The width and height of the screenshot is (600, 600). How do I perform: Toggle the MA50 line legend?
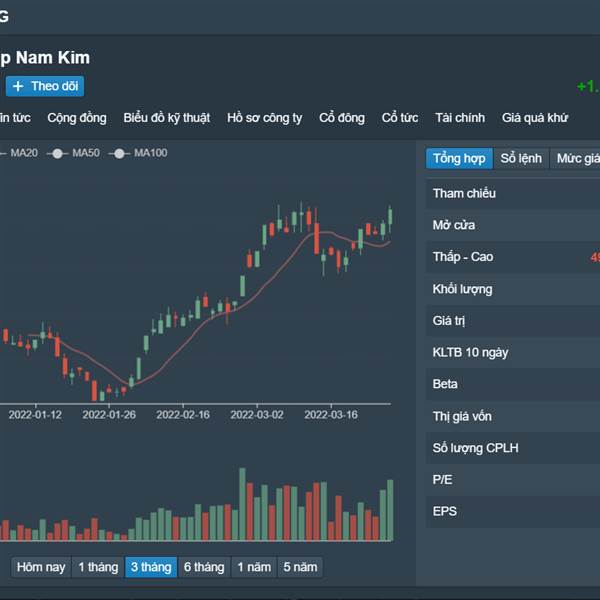click(x=73, y=153)
